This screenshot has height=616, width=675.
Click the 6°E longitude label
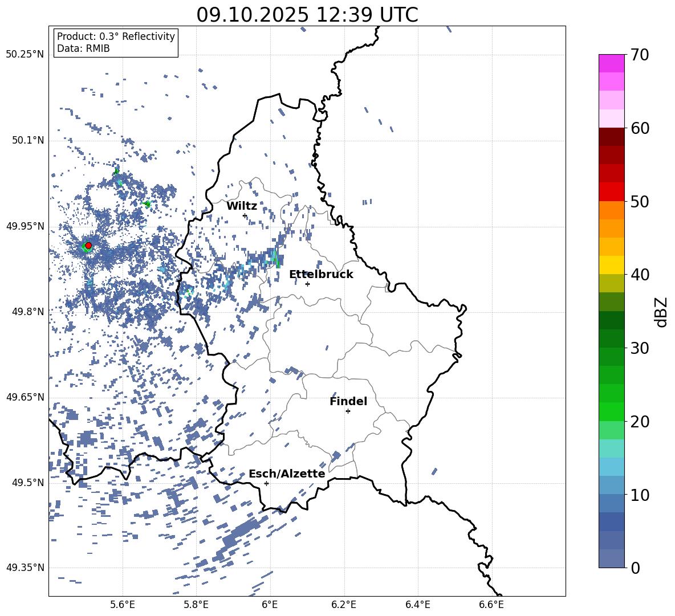(270, 605)
